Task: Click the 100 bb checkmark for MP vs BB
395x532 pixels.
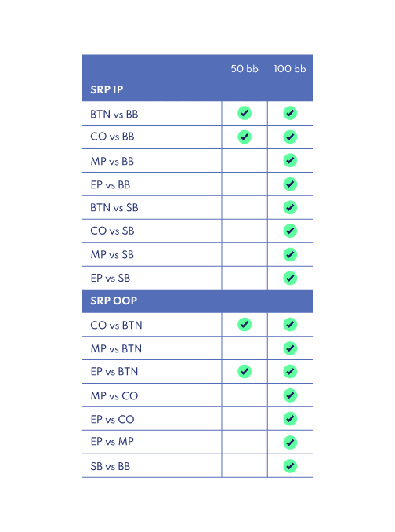Action: 290,160
